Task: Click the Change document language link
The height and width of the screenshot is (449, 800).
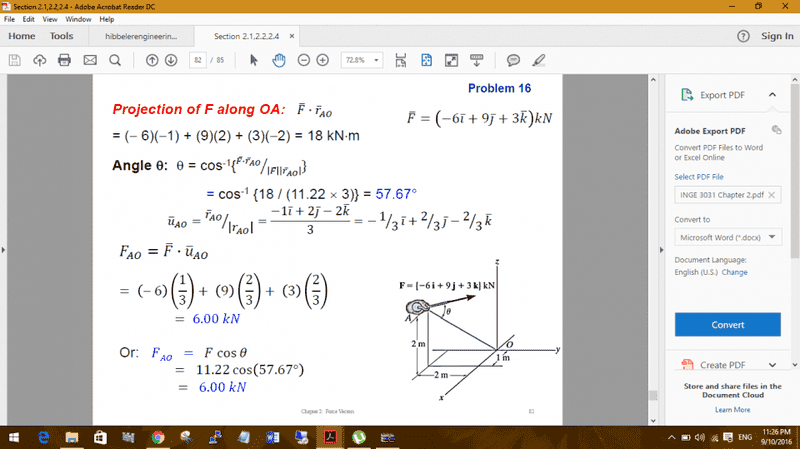Action: point(735,272)
